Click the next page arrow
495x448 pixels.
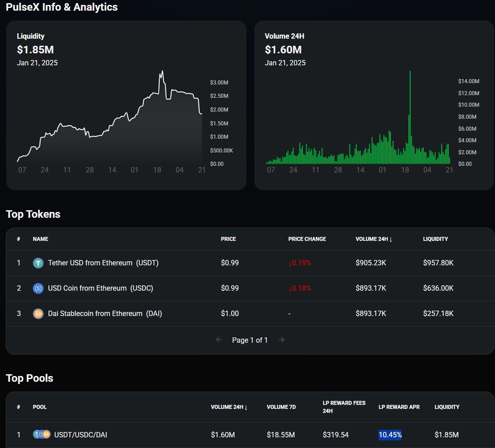(282, 340)
